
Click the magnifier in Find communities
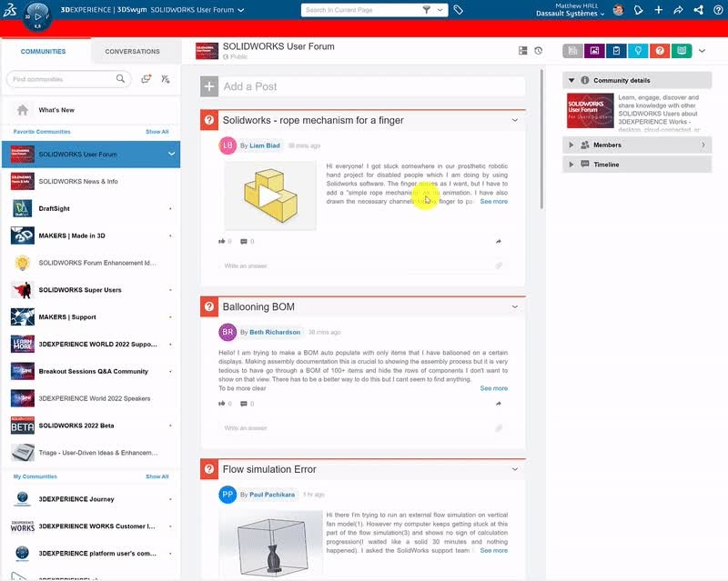pos(120,79)
